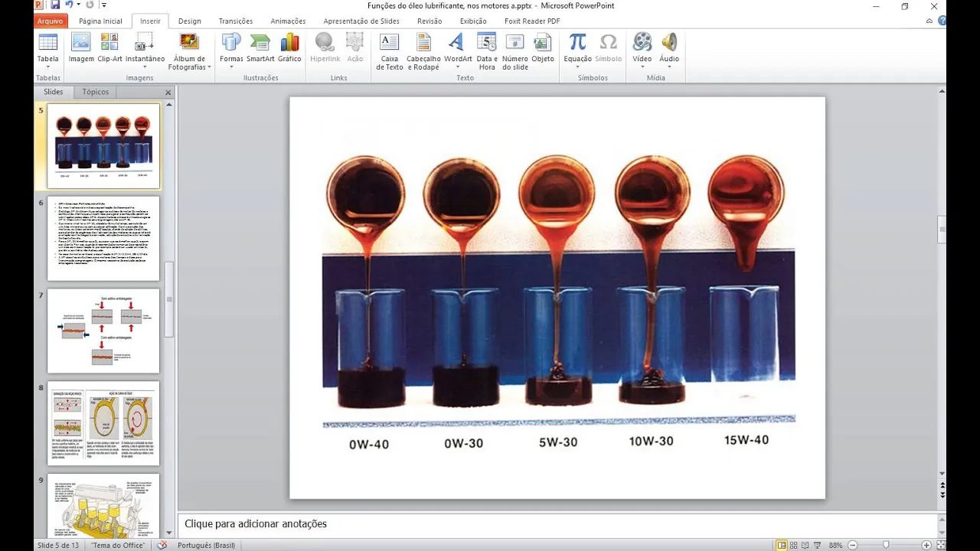Insert a SmartArt graphic
This screenshot has width=980, height=551.
(260, 47)
